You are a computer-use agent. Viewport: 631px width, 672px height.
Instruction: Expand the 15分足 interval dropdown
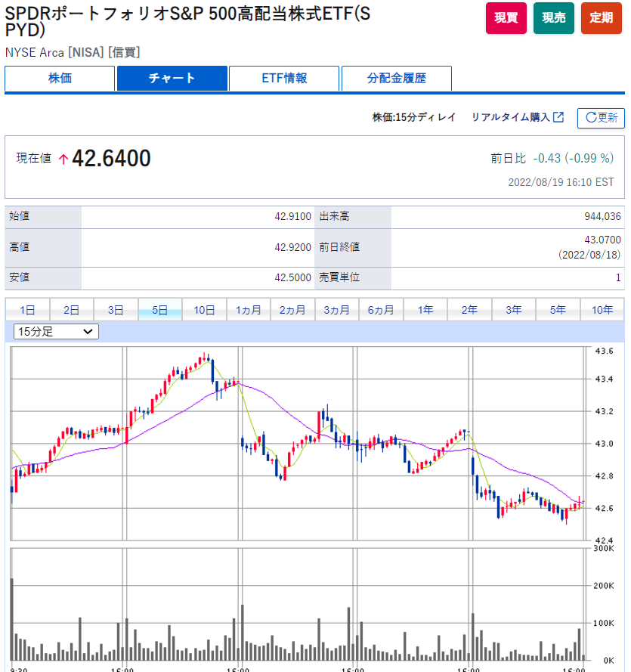pos(56,332)
